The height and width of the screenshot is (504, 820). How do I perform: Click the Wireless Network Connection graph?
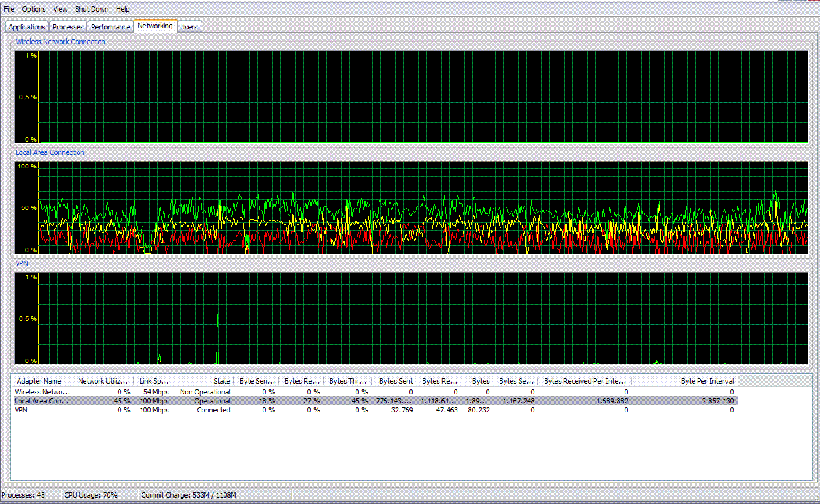tap(411, 97)
